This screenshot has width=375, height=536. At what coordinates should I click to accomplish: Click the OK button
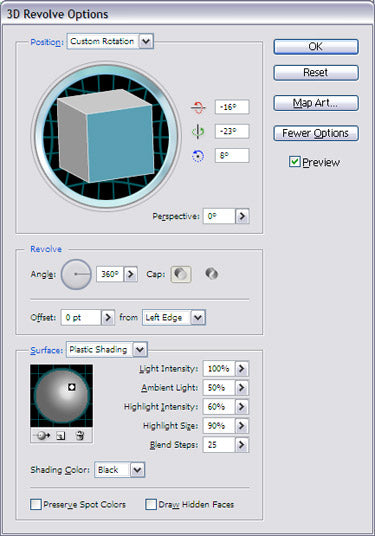(x=316, y=46)
